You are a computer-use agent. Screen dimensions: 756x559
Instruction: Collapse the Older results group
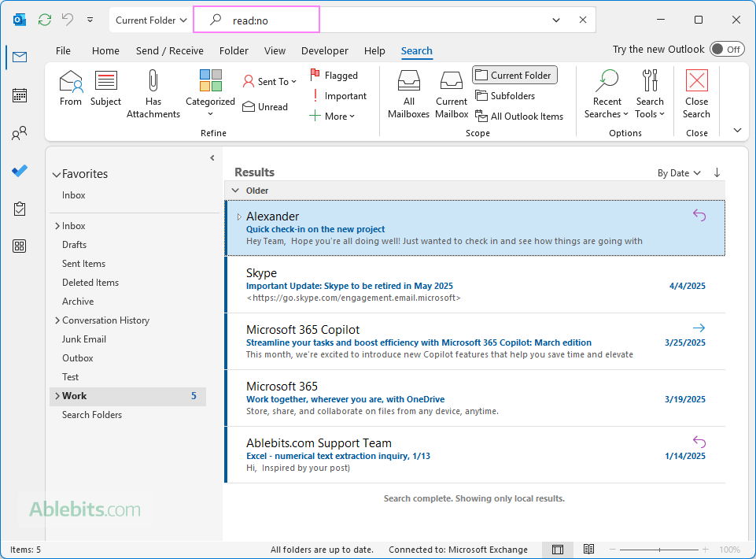(x=234, y=191)
